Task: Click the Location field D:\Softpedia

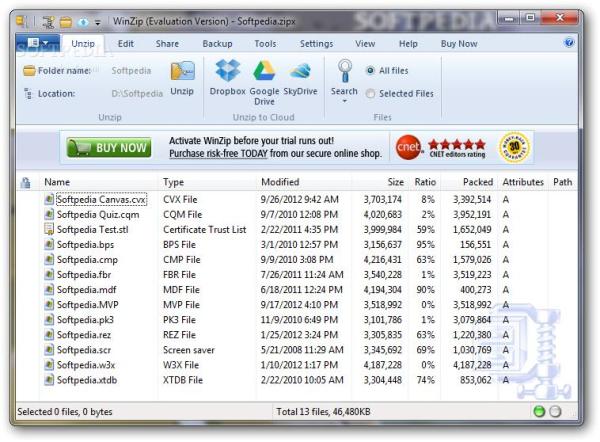Action: pyautogui.click(x=137, y=94)
